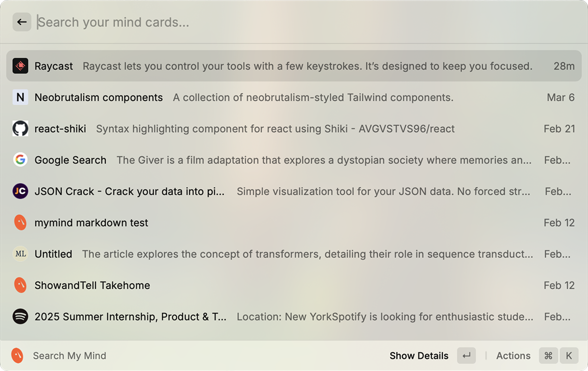Click the Google icon on the search result
Image resolution: width=588 pixels, height=371 pixels.
(20, 160)
